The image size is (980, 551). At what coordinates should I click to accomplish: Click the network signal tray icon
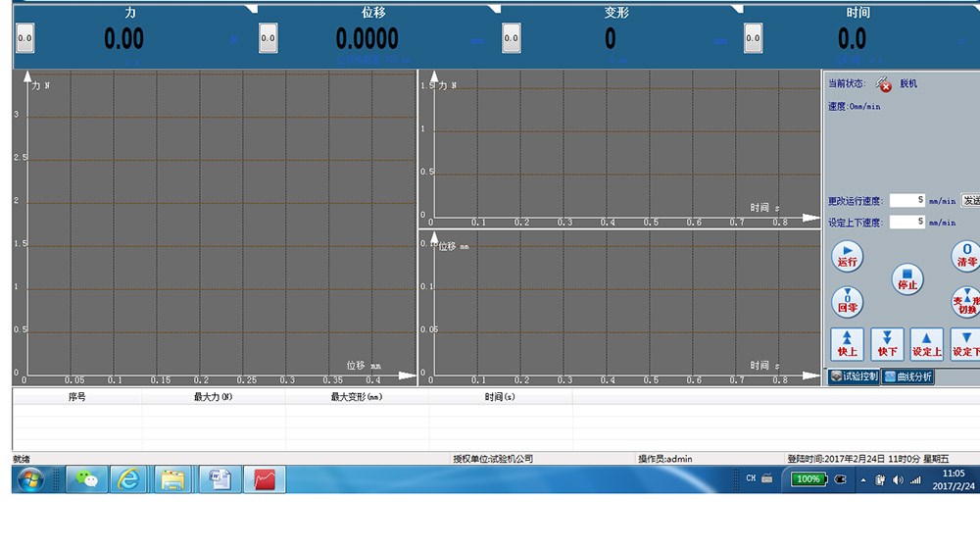pos(915,479)
